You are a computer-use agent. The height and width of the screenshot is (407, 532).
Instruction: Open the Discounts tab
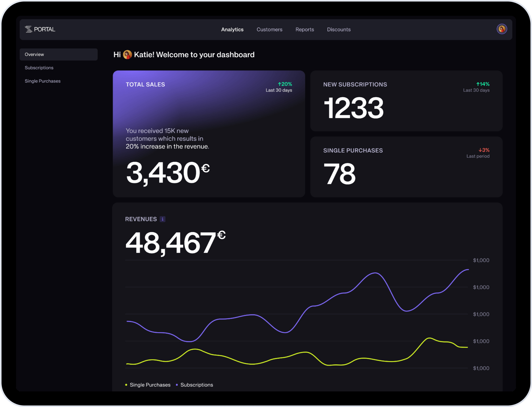339,30
